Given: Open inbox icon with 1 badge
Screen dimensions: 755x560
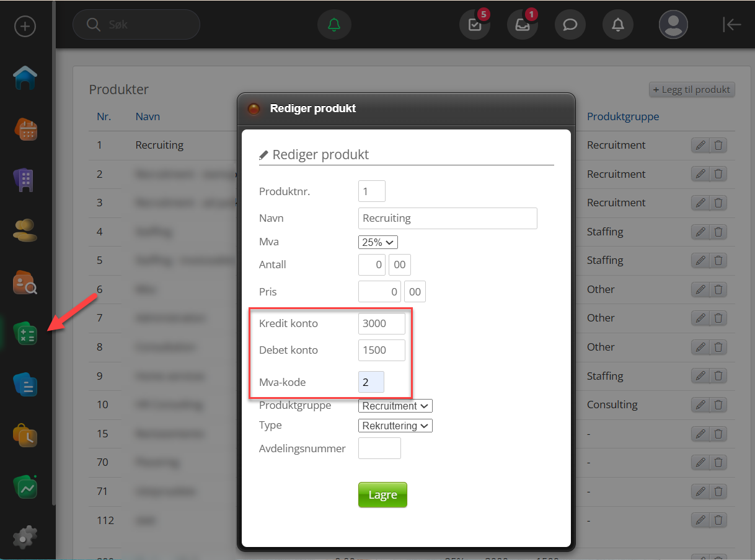Looking at the screenshot, I should click(x=522, y=25).
